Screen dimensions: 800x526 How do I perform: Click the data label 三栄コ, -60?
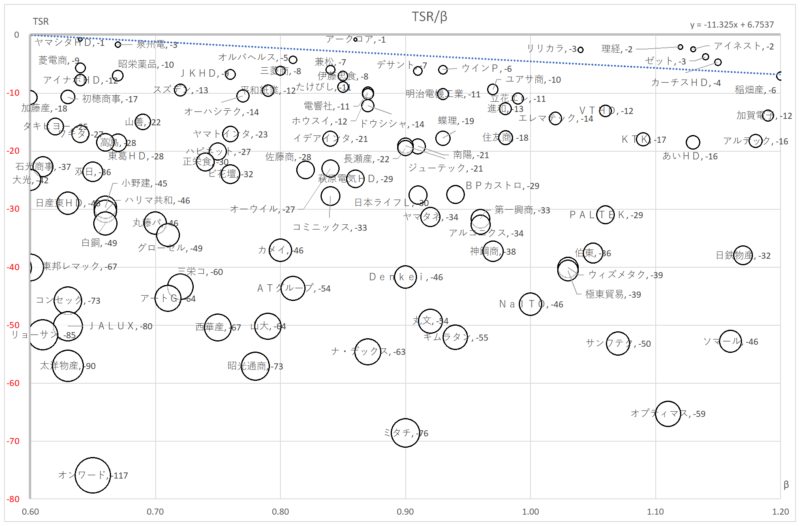(200, 271)
